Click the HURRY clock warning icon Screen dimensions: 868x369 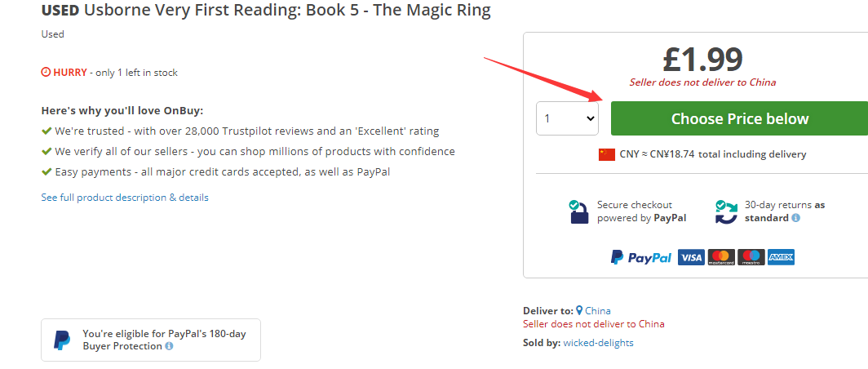tap(46, 73)
